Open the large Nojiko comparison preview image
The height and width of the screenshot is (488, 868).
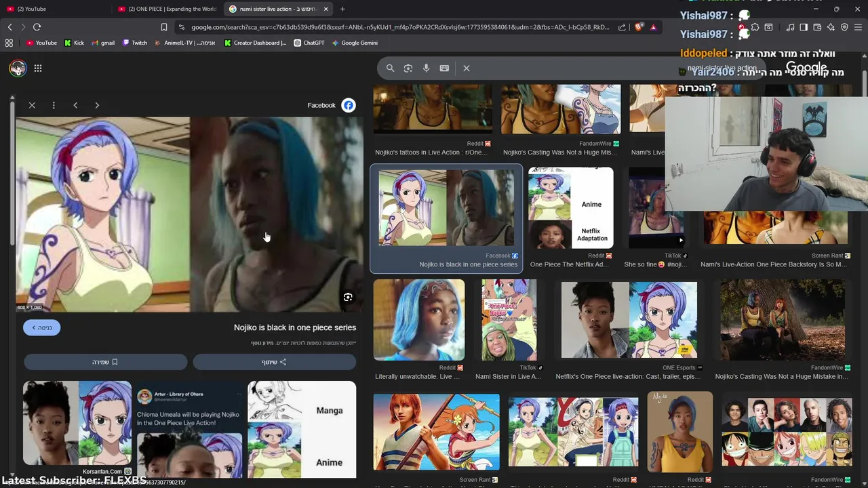click(x=190, y=215)
